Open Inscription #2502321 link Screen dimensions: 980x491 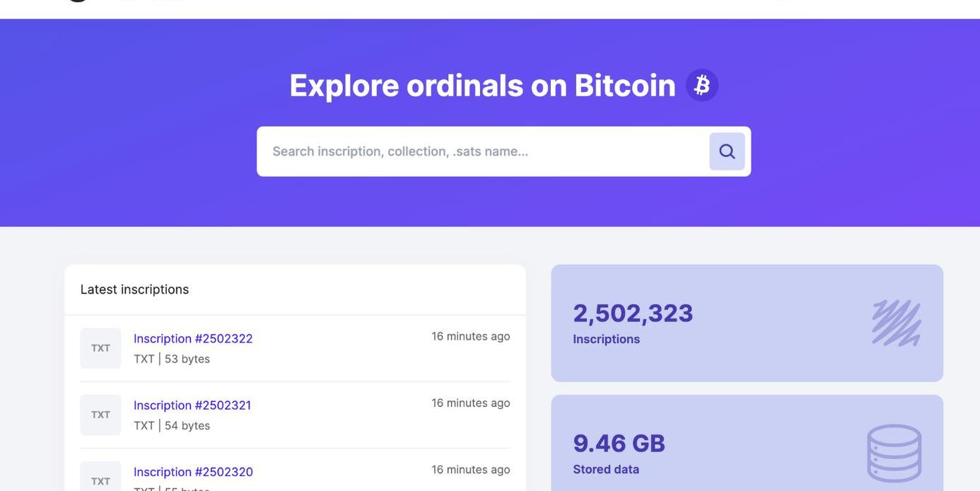point(192,405)
